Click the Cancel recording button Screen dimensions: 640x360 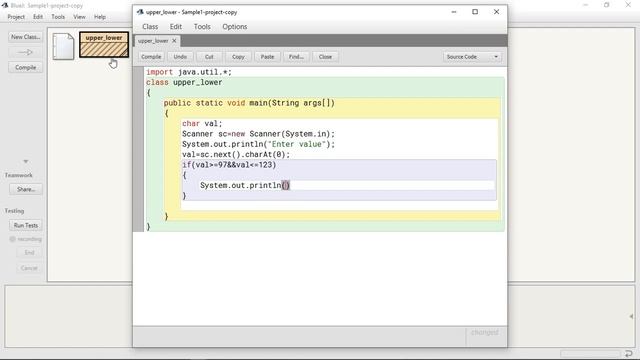click(29, 268)
